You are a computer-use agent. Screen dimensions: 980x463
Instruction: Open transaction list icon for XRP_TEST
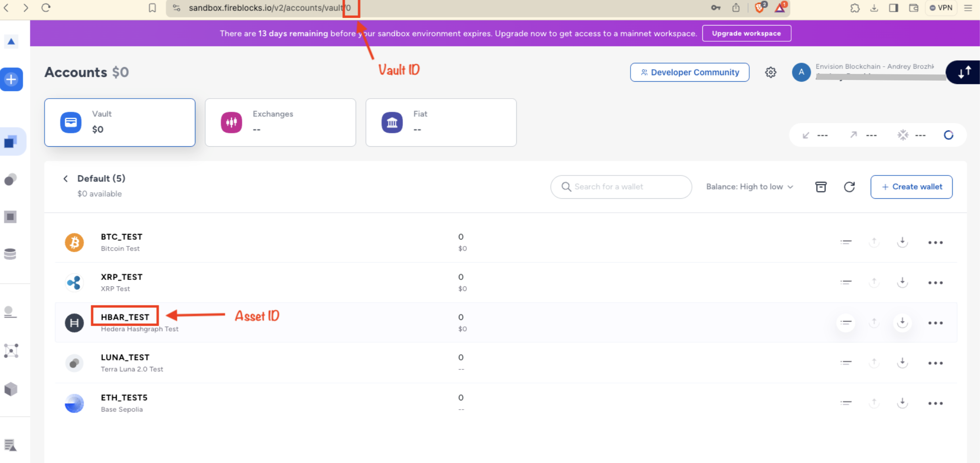846,282
